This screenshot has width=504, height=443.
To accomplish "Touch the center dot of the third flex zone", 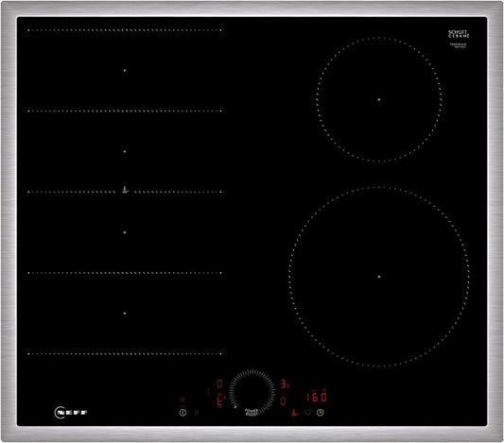I will pos(125,232).
